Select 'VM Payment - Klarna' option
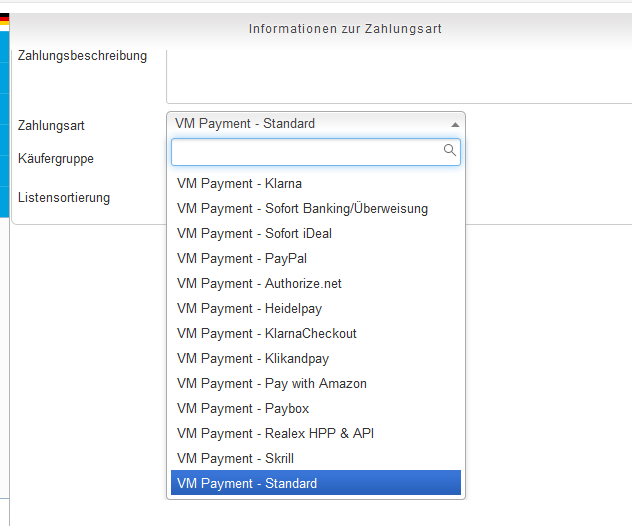The height and width of the screenshot is (526, 632). click(239, 184)
